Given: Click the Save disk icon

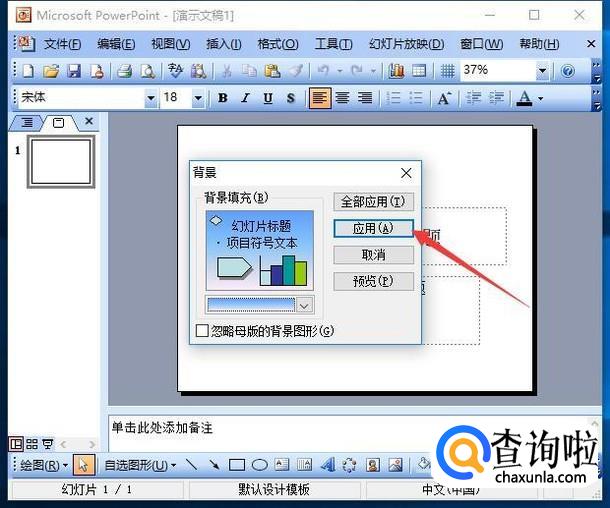Looking at the screenshot, I should pyautogui.click(x=74, y=71).
